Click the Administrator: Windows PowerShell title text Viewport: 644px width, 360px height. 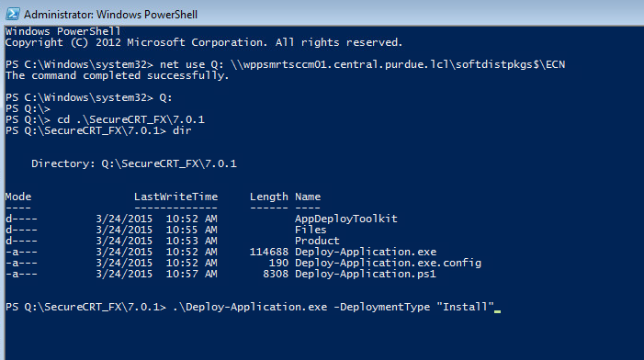pos(110,15)
